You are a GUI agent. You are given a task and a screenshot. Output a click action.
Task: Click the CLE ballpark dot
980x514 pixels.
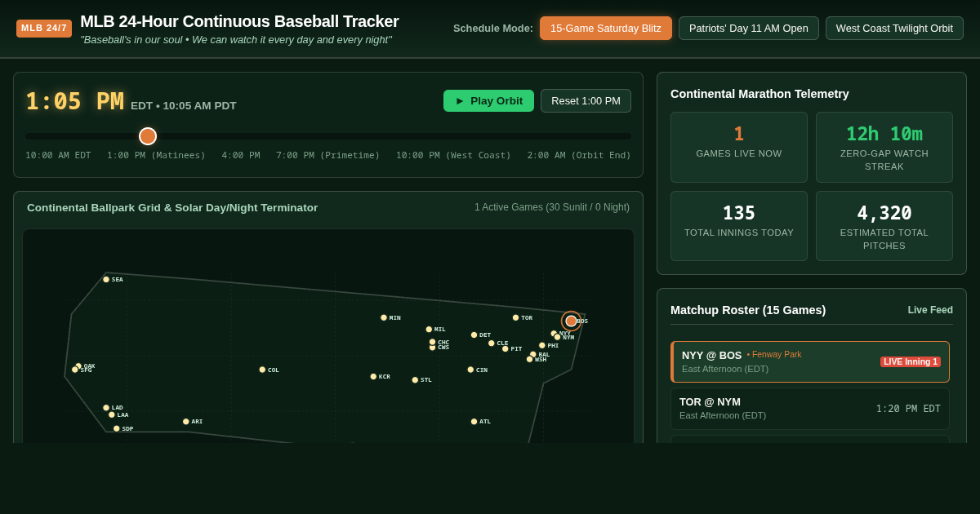(x=491, y=343)
